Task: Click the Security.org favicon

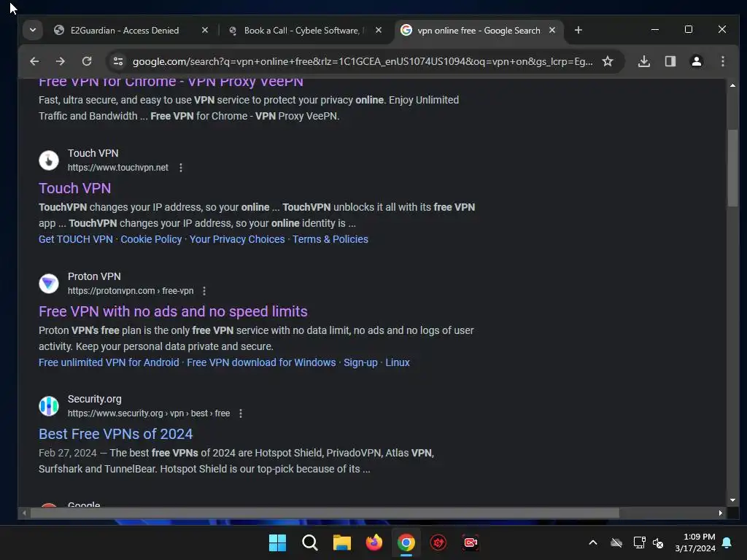Action: tap(49, 406)
